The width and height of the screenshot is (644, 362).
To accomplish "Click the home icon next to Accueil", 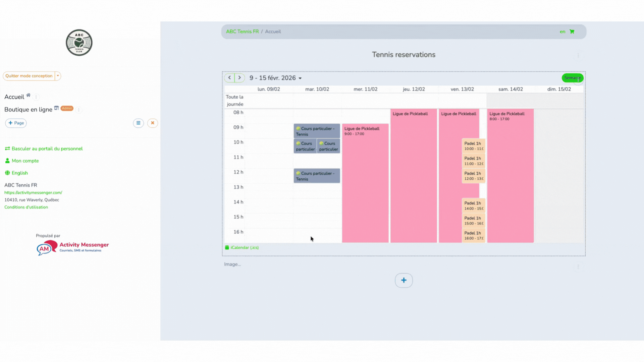I will click(29, 95).
